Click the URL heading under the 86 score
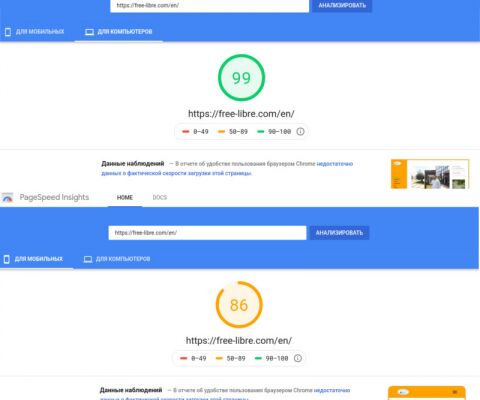The width and height of the screenshot is (480, 400). [x=239, y=340]
